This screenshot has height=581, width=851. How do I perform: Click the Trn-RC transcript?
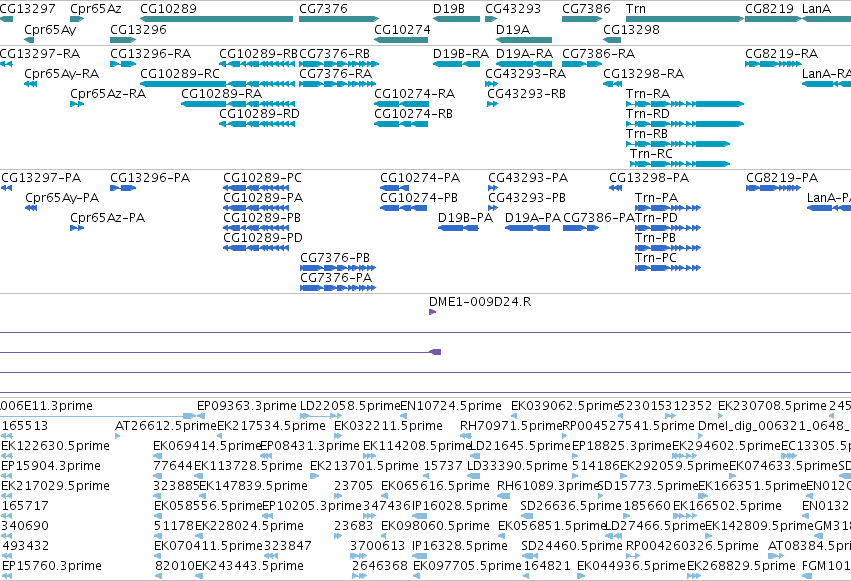pyautogui.click(x=680, y=164)
